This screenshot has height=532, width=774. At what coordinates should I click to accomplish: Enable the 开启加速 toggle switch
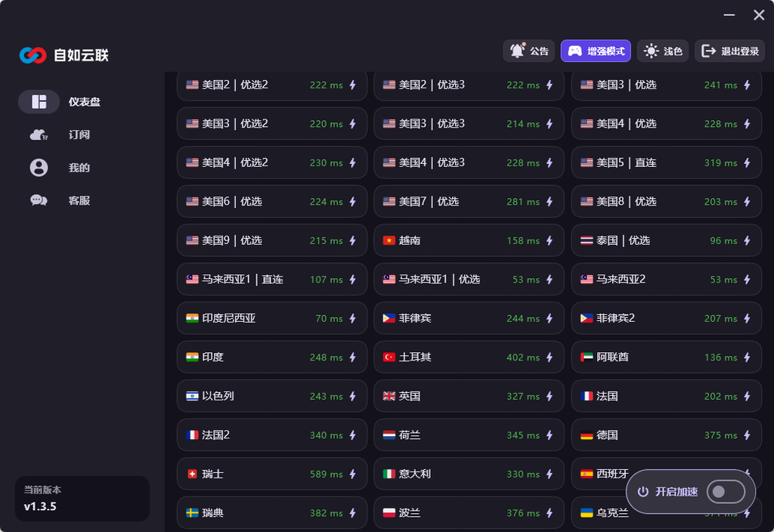(725, 491)
